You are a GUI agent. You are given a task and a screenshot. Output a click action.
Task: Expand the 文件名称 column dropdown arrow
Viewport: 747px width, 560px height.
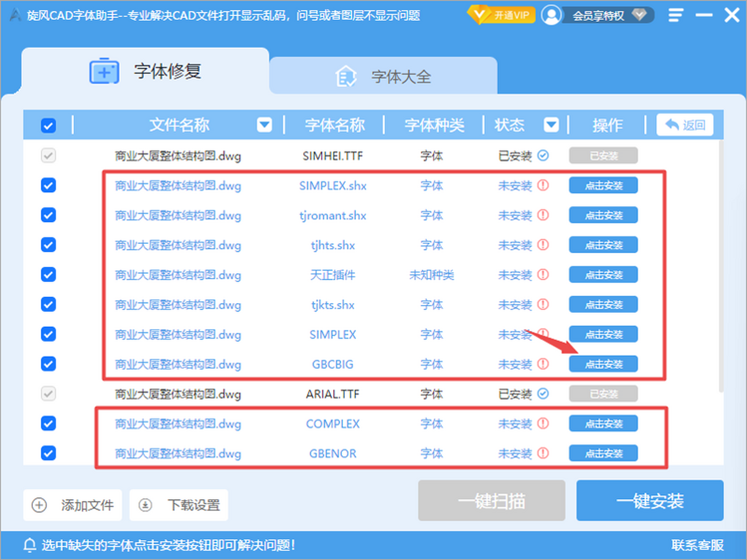(265, 125)
